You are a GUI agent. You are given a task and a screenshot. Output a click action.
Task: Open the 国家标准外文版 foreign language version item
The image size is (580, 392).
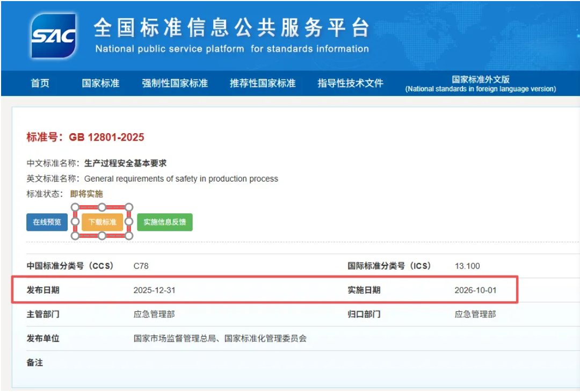coord(481,84)
